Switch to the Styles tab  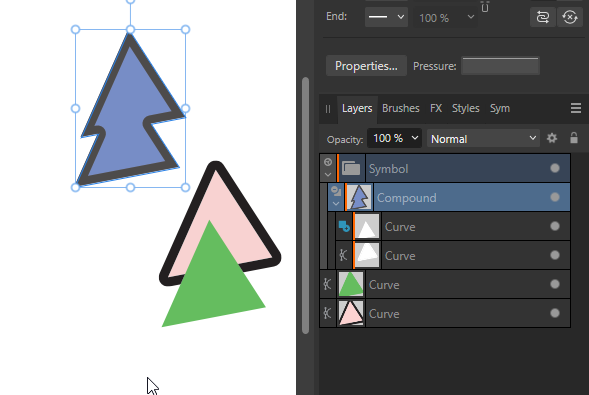tap(465, 109)
